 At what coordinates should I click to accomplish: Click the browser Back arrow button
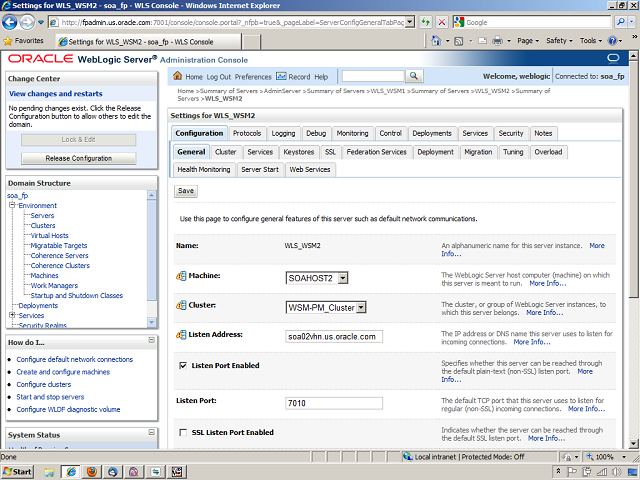pyautogui.click(x=11, y=22)
